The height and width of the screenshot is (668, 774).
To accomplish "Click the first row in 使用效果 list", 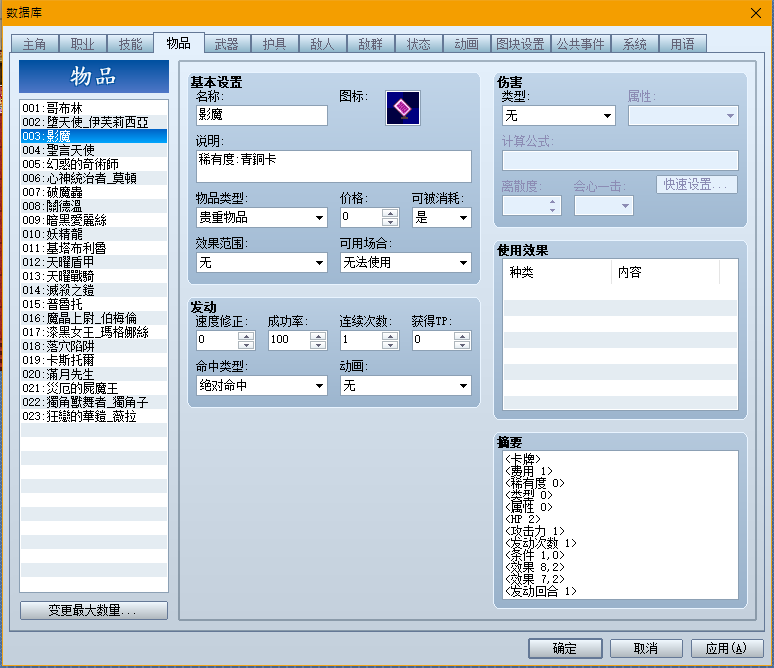I will click(620, 292).
